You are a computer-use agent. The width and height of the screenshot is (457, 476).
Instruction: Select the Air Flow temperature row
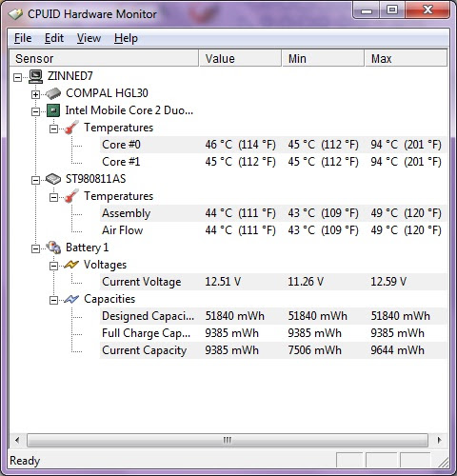(273, 230)
